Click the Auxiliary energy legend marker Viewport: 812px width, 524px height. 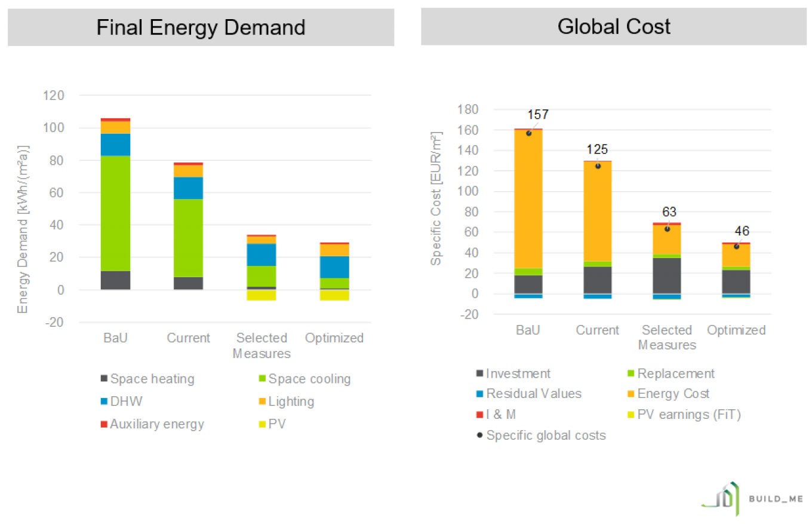click(104, 424)
